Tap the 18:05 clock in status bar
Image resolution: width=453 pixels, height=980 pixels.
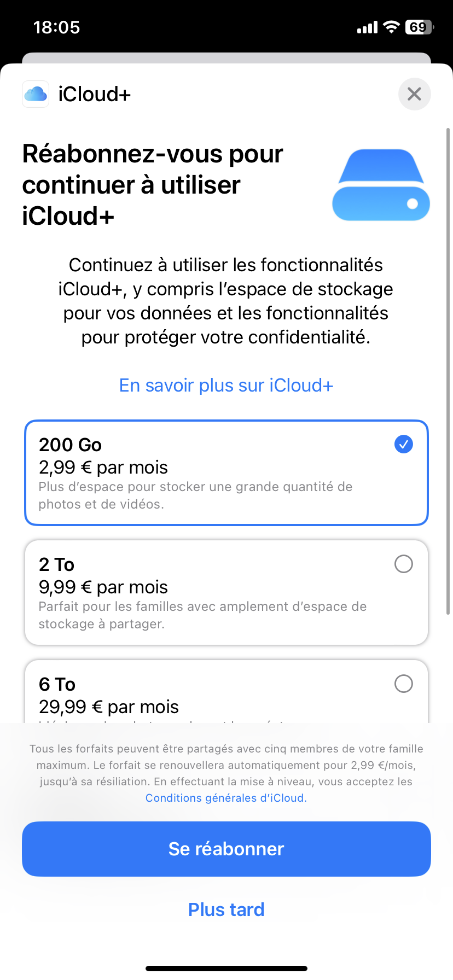tap(56, 27)
